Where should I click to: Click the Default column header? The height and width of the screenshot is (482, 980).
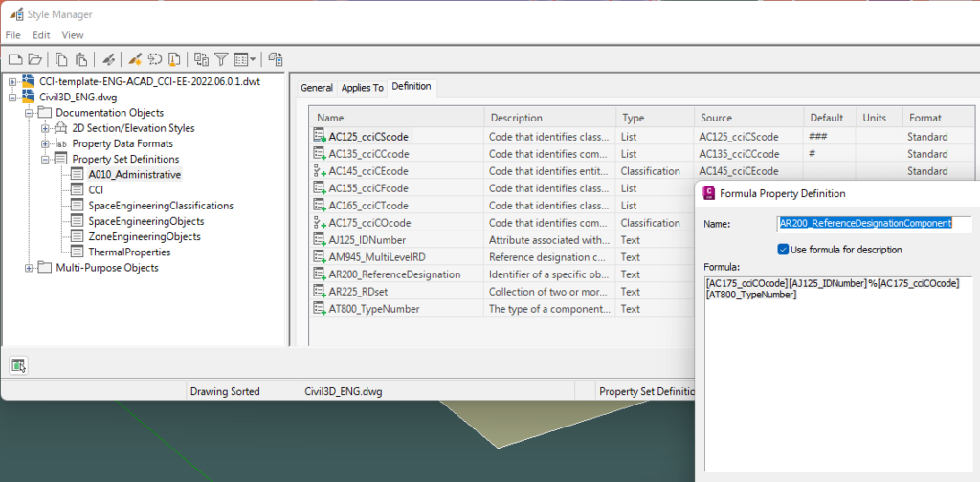(830, 118)
